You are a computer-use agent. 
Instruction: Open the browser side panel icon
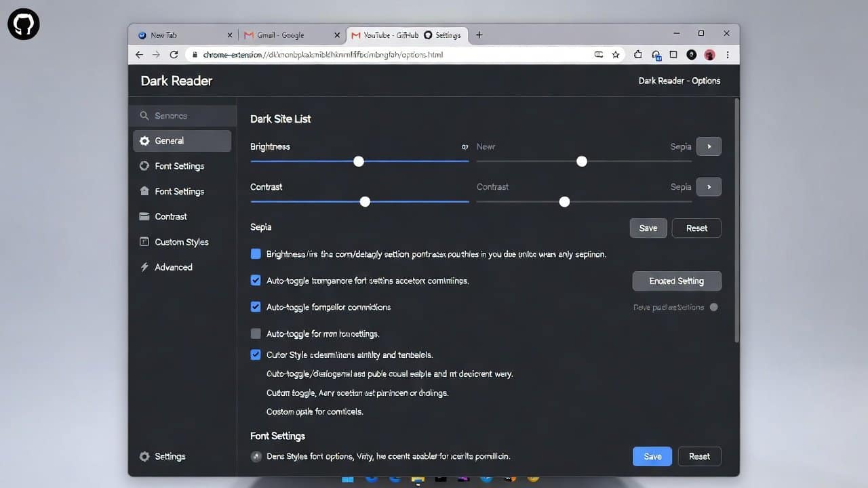673,54
